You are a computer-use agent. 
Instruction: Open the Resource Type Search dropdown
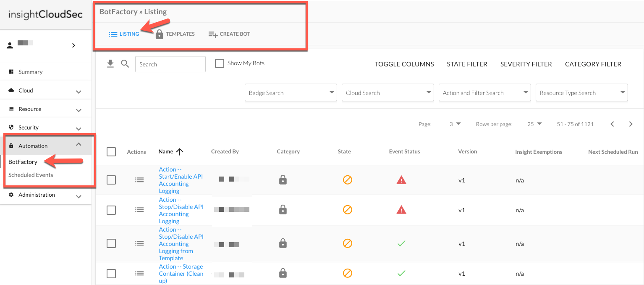click(582, 92)
